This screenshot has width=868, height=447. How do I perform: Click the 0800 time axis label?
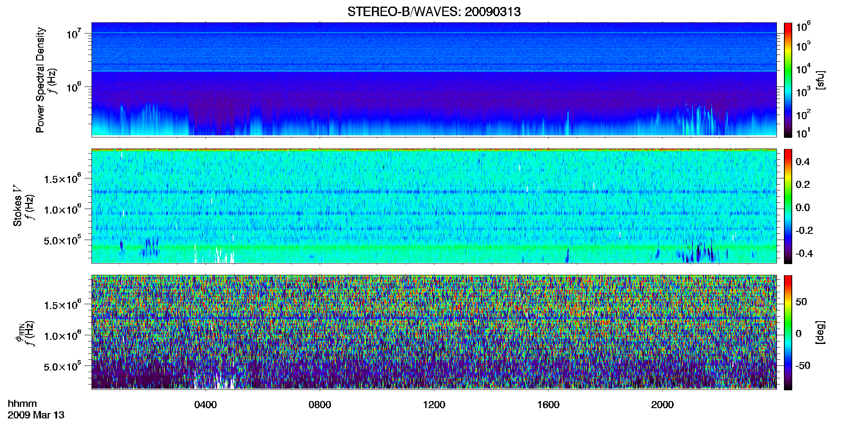pyautogui.click(x=320, y=405)
